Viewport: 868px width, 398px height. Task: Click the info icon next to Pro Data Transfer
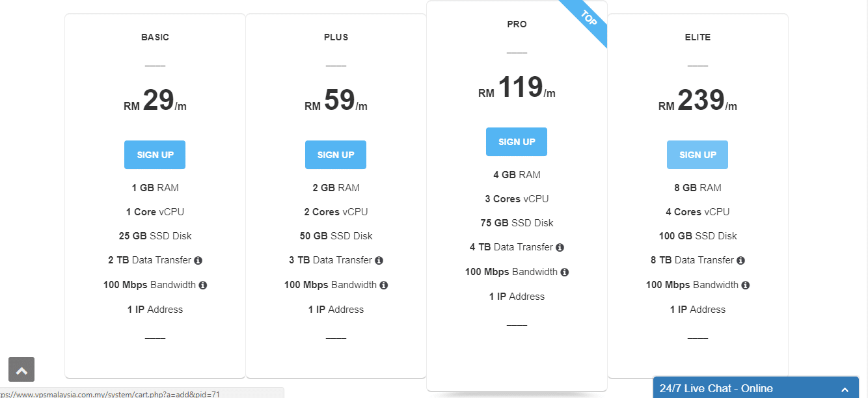point(560,247)
